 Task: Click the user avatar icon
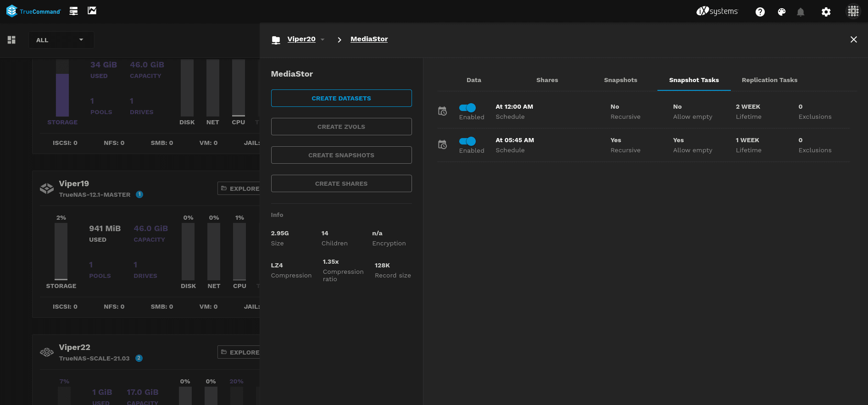click(853, 11)
